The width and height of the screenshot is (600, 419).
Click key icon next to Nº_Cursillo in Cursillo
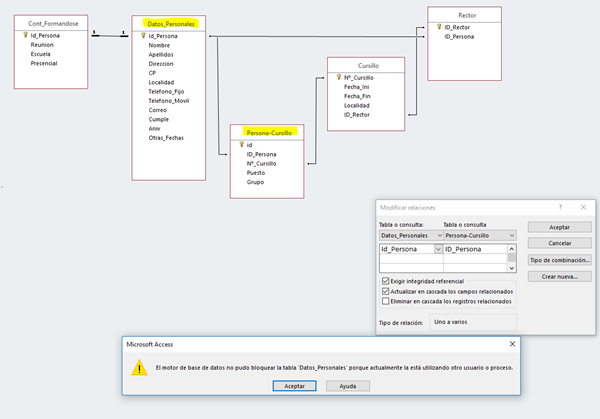click(x=339, y=77)
